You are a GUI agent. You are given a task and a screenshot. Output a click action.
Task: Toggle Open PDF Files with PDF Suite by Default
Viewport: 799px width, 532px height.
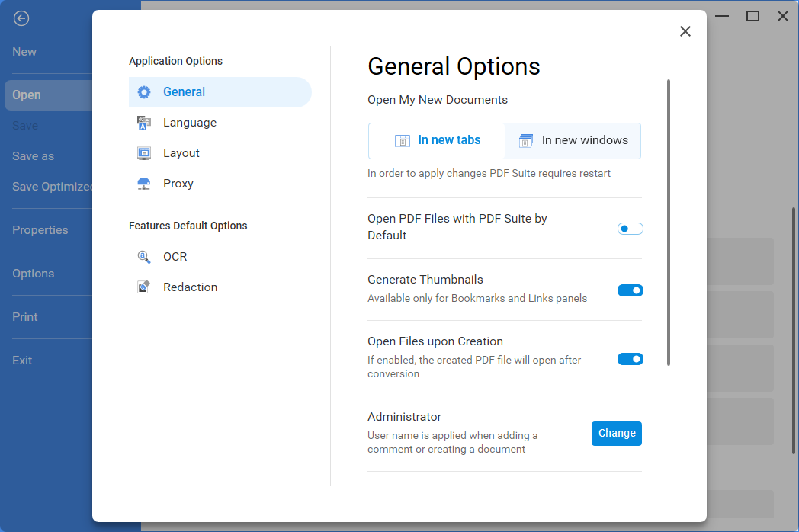(x=631, y=229)
